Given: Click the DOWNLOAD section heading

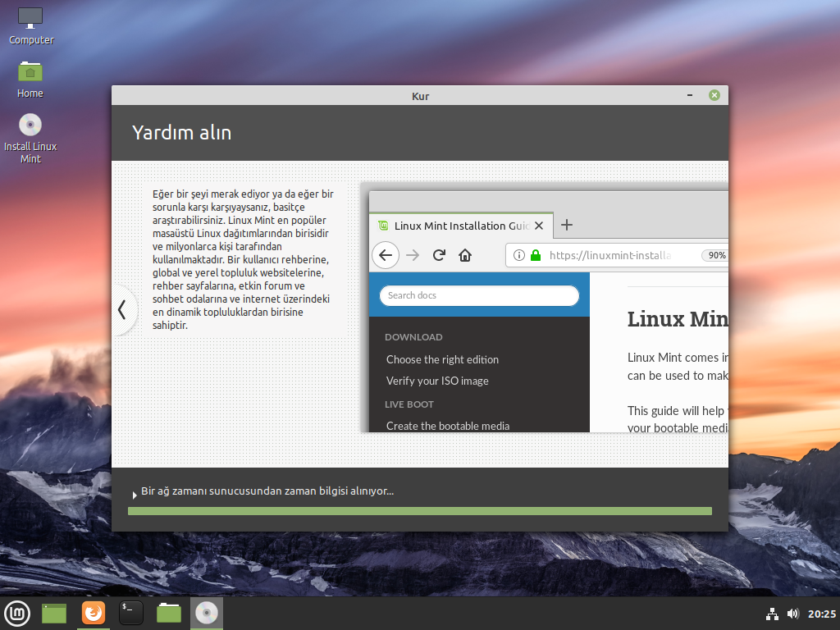Looking at the screenshot, I should tap(413, 337).
